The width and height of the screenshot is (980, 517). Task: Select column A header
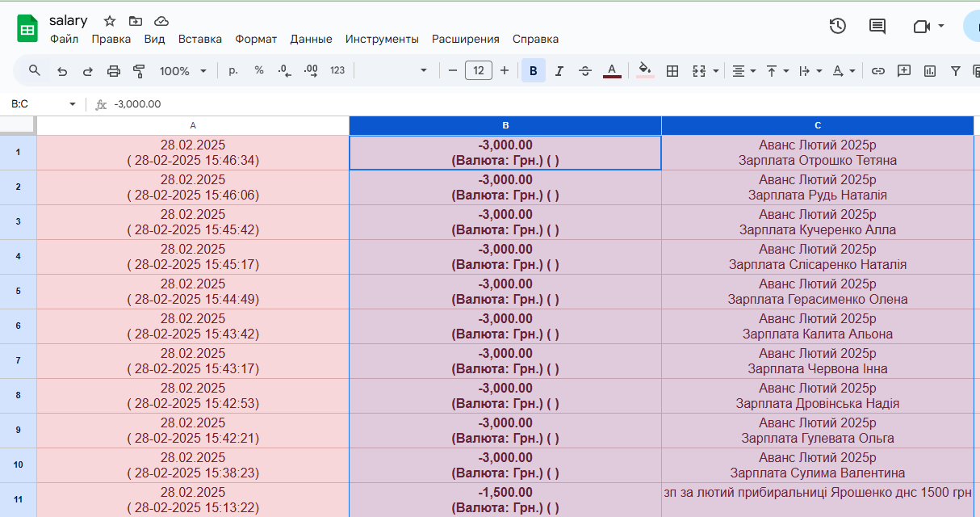click(x=193, y=125)
